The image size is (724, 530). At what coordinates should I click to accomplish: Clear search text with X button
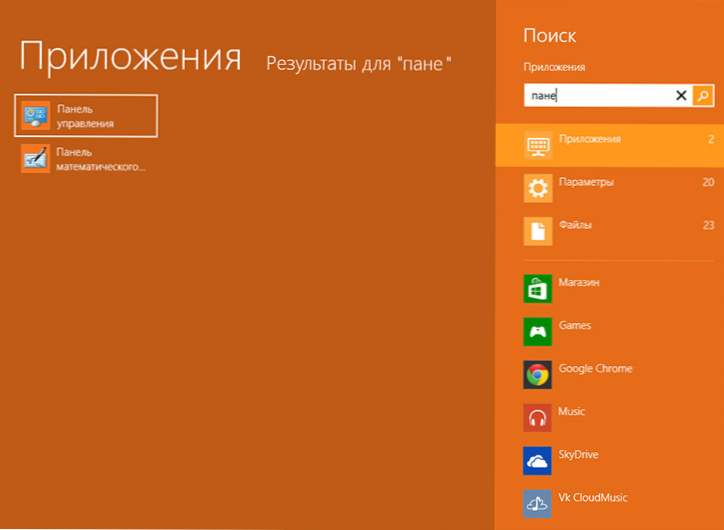coord(681,96)
